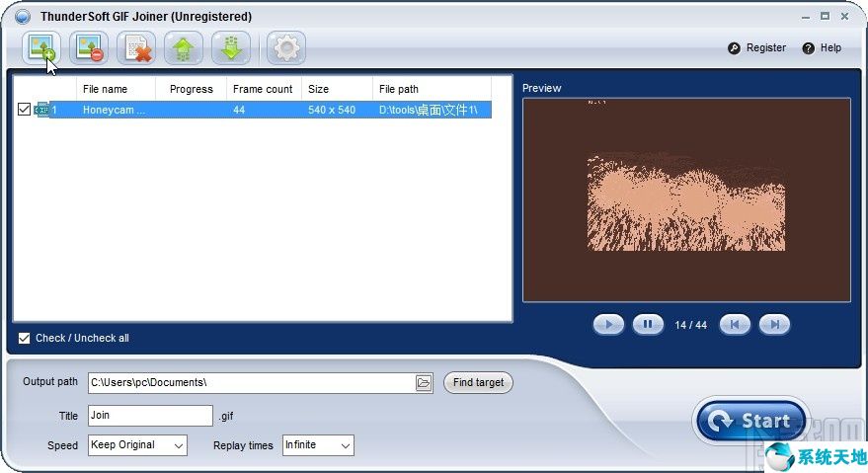This screenshot has height=473, width=868.
Task: Open the Register menu item
Action: coord(757,47)
